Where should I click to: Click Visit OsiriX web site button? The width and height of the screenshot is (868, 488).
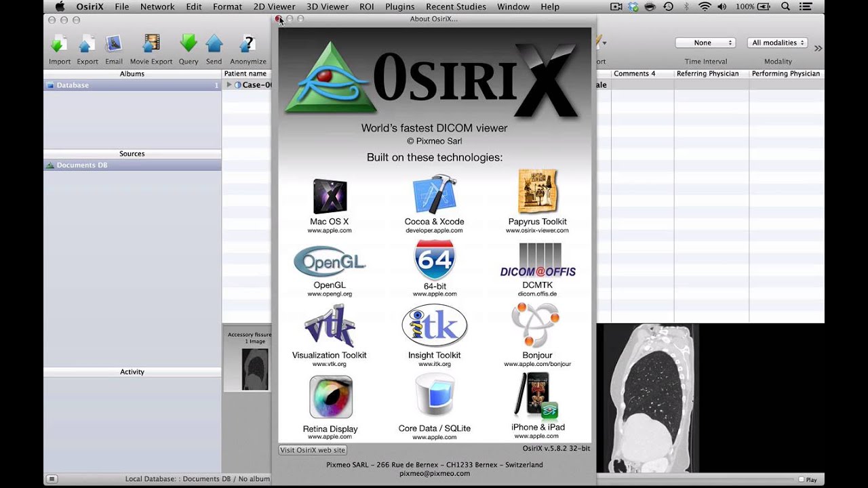point(313,450)
